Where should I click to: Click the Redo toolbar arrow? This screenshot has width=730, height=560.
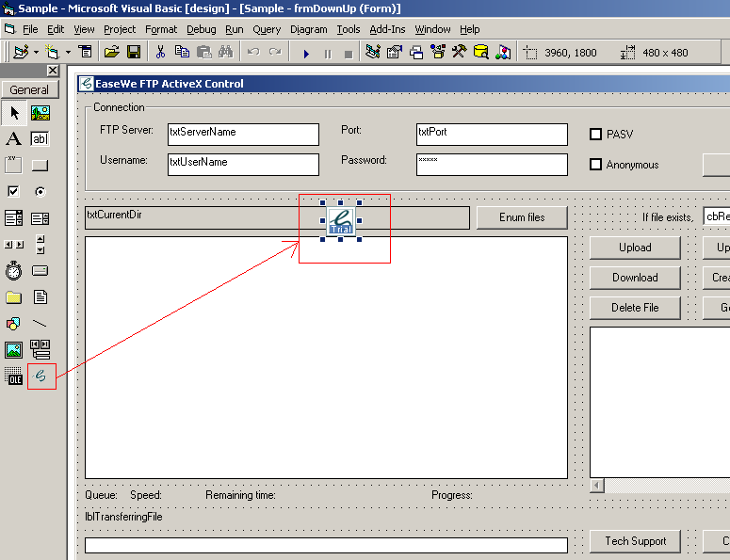(x=275, y=52)
